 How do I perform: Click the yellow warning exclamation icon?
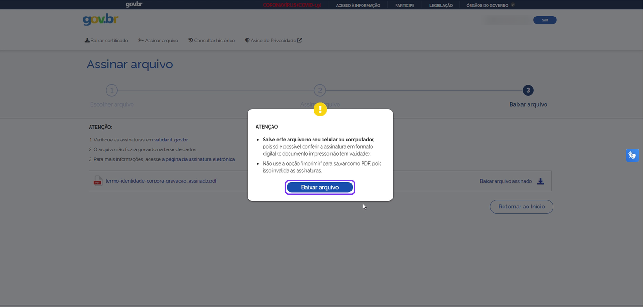click(320, 109)
